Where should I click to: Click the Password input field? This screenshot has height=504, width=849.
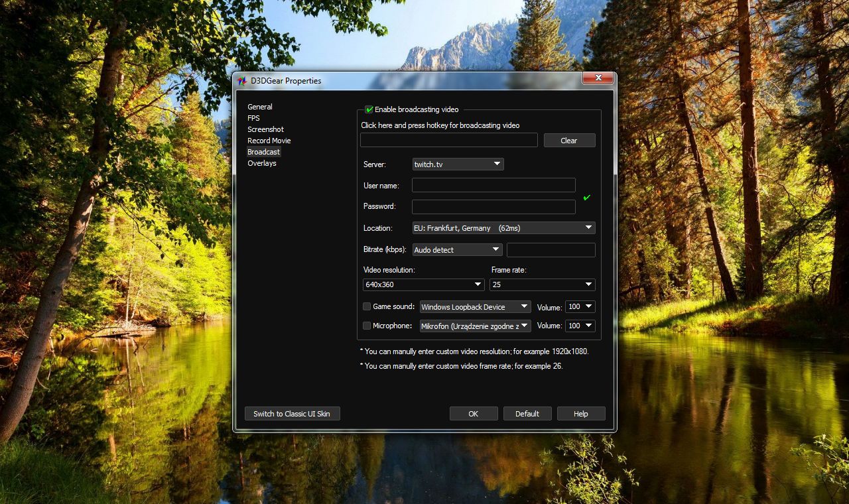(x=493, y=207)
